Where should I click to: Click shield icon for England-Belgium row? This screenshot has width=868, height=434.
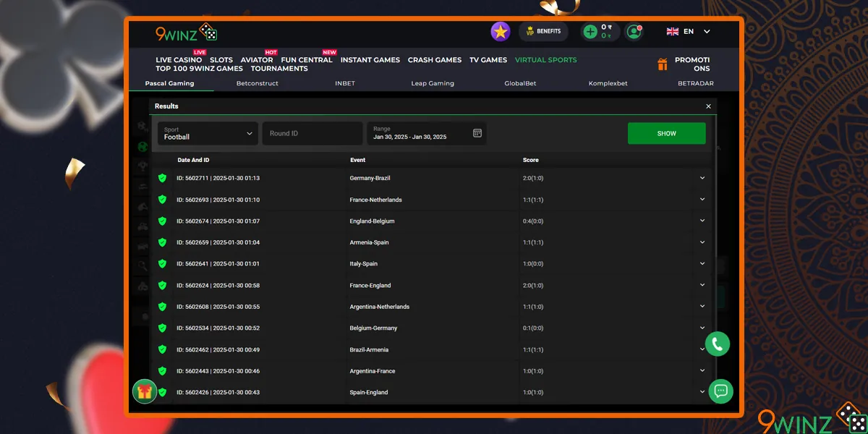click(162, 221)
